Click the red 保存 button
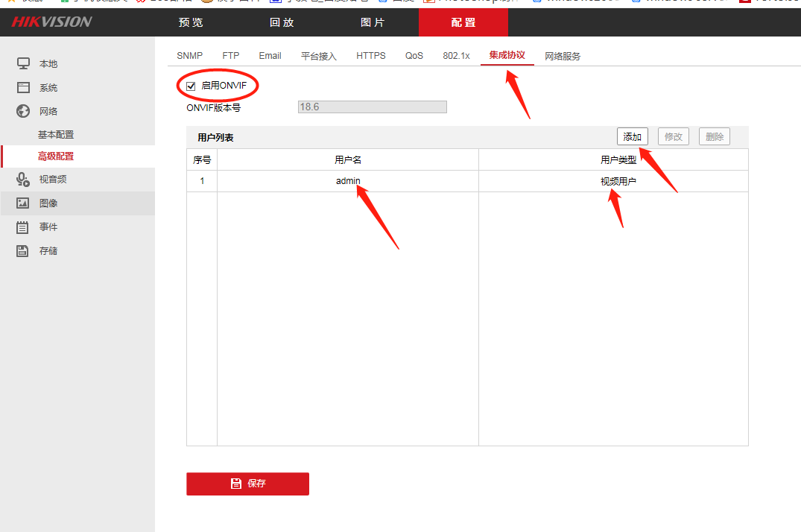The image size is (801, 532). 247,484
